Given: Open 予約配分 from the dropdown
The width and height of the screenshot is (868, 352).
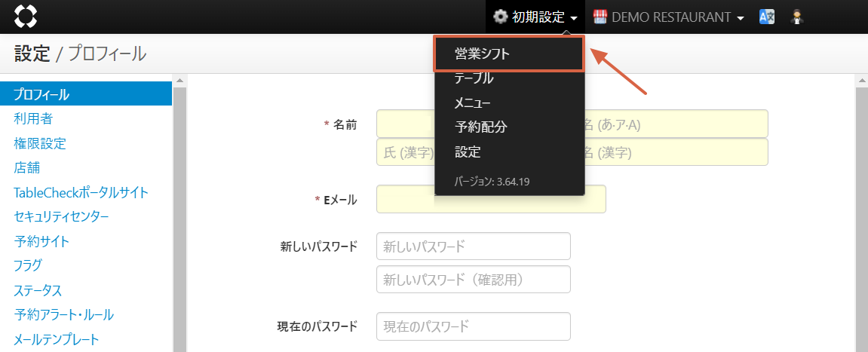Looking at the screenshot, I should (480, 127).
